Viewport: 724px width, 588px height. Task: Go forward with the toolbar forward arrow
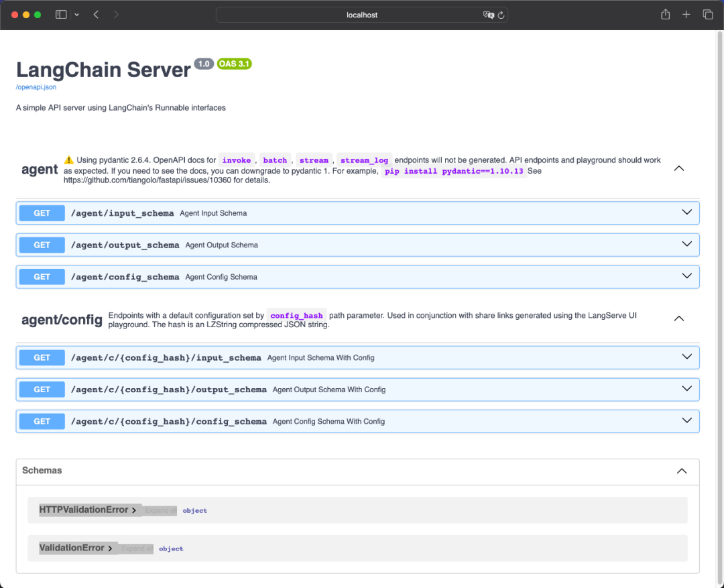[x=116, y=15]
